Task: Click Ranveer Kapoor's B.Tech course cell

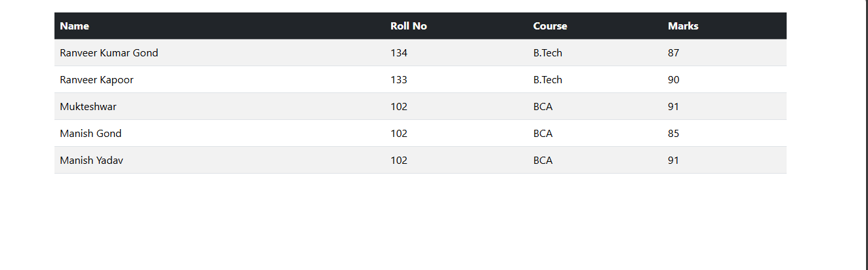Action: point(547,80)
